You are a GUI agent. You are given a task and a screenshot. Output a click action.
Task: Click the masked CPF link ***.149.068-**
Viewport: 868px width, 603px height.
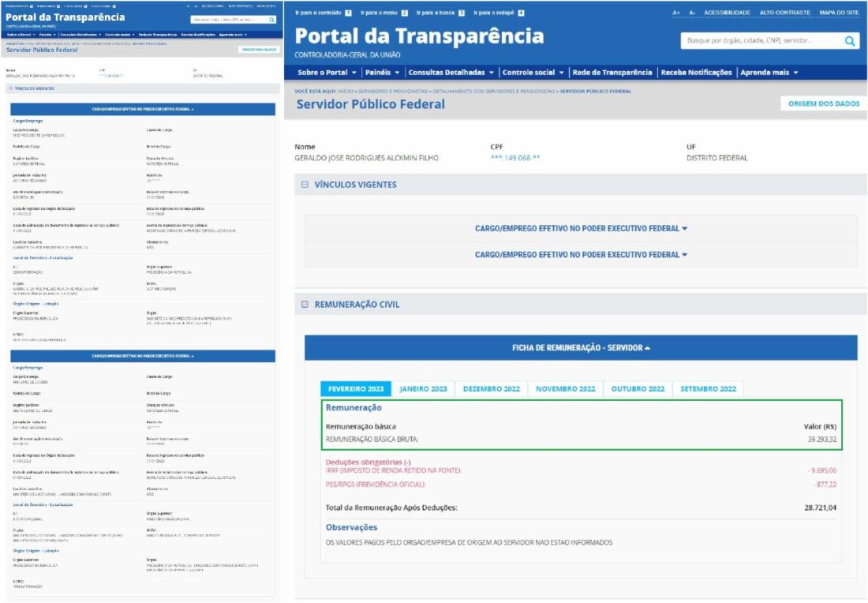(x=514, y=158)
